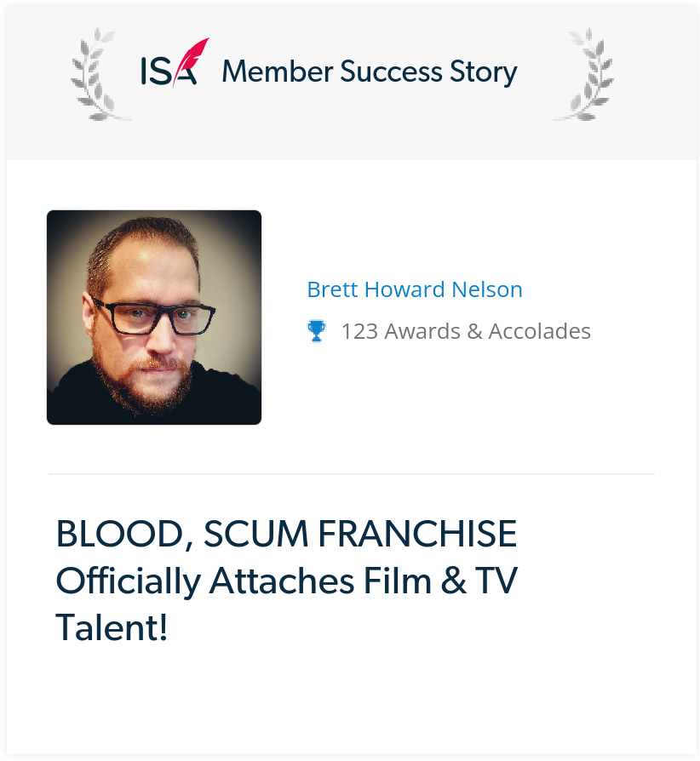Click the ampersand between Film and TV
700x761 pixels.
click(453, 581)
